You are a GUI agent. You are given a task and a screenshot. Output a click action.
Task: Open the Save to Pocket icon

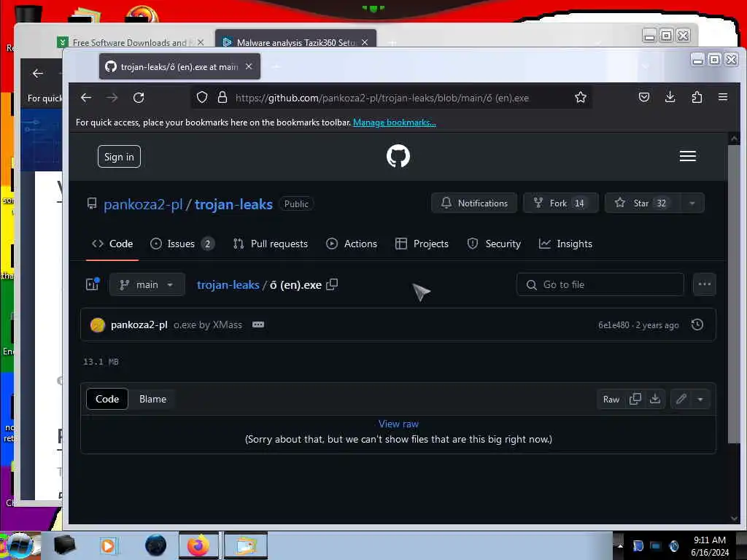pyautogui.click(x=644, y=97)
